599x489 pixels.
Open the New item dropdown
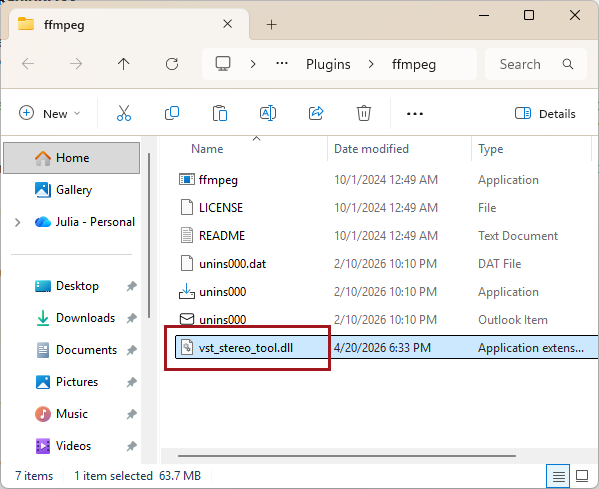(50, 113)
